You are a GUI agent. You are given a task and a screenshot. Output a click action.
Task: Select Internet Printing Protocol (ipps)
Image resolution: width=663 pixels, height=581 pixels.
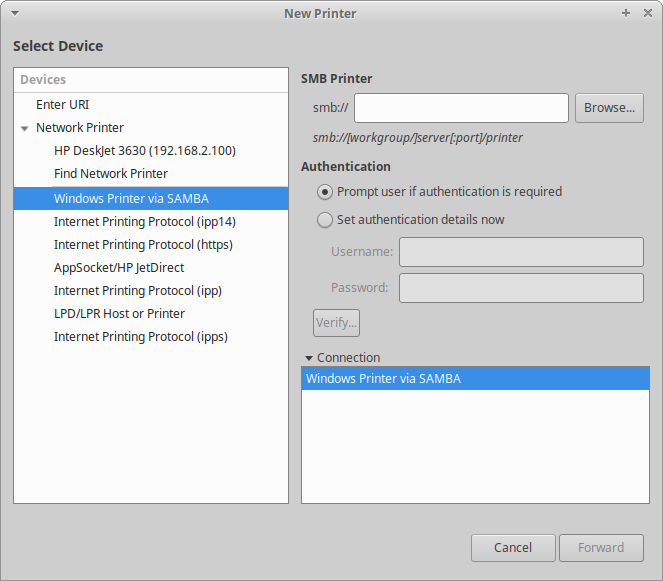click(140, 336)
